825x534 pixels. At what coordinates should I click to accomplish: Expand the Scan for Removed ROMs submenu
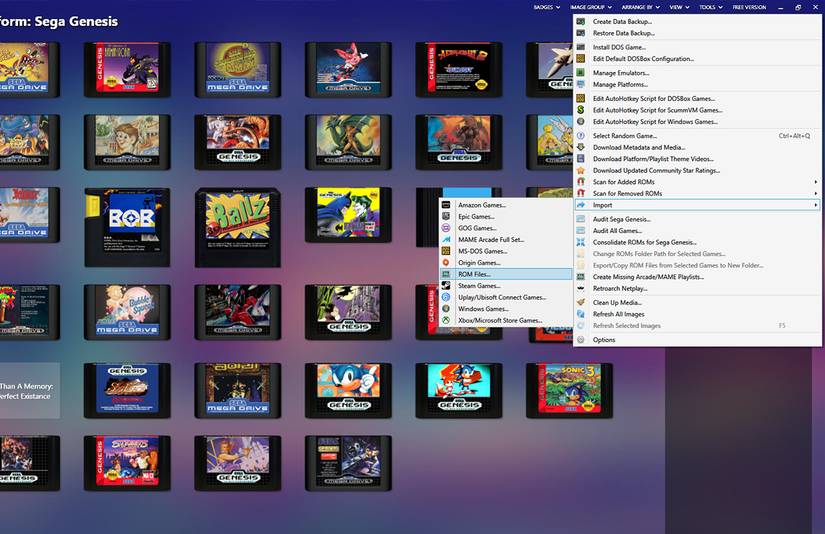(x=695, y=193)
